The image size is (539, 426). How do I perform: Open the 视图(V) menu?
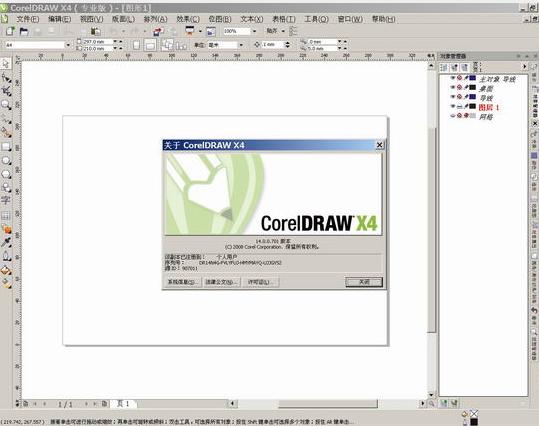click(x=91, y=19)
